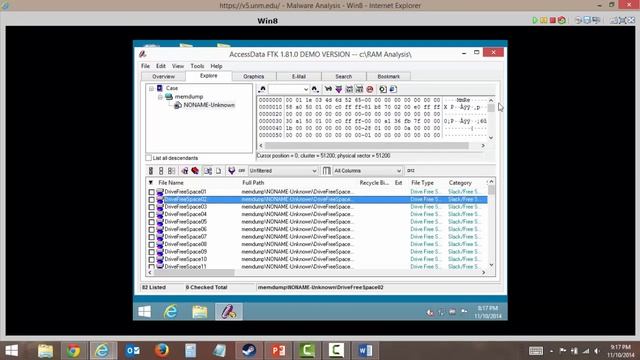The height and width of the screenshot is (360, 640).
Task: Select NONAME-Unknown in the case tree
Action: coord(209,105)
